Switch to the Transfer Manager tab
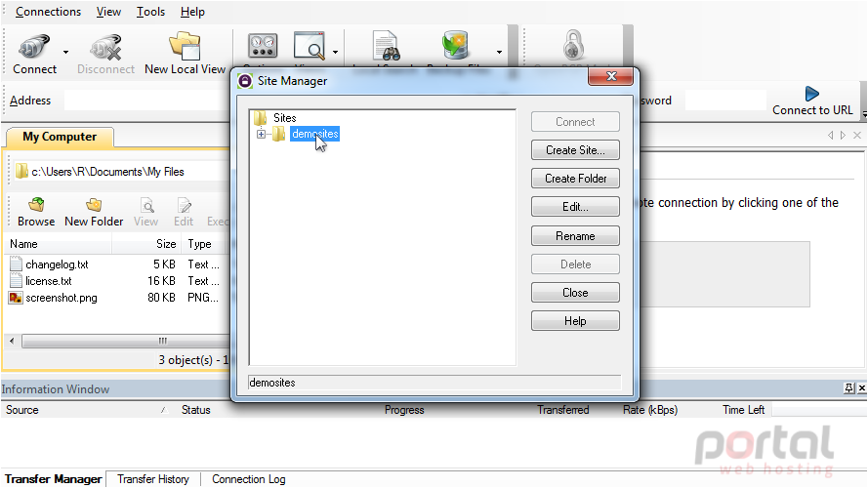This screenshot has width=868, height=488. click(x=53, y=479)
